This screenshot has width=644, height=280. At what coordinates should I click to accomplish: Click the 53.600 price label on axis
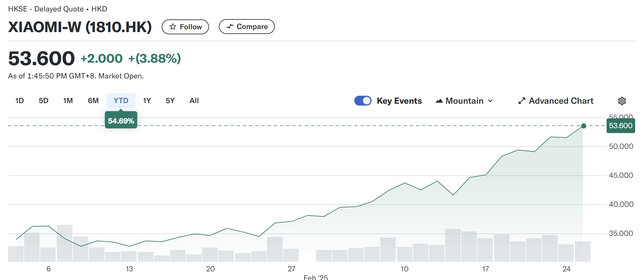tap(621, 126)
